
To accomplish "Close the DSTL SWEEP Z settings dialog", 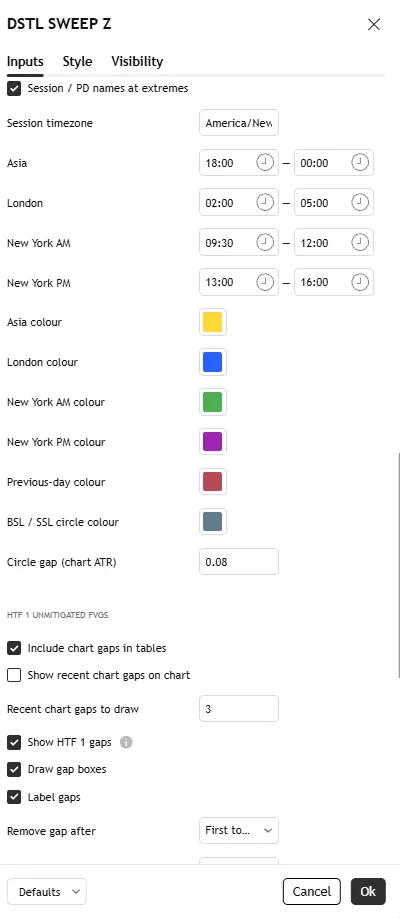I will click(x=374, y=24).
